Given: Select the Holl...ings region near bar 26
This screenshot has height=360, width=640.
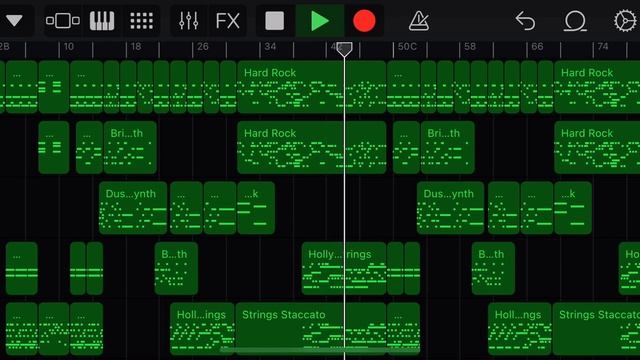Looking at the screenshot, I should click(202, 329).
